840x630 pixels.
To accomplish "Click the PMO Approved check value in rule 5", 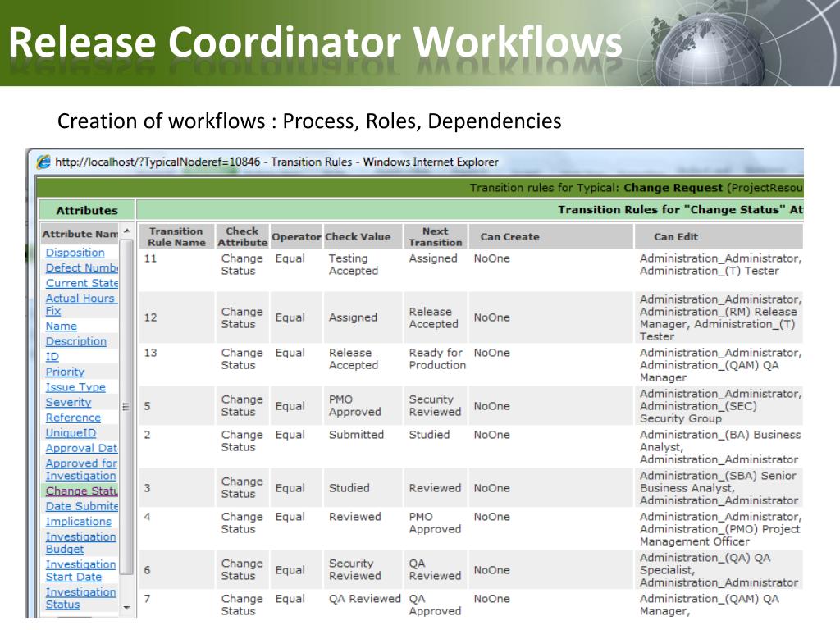I will [x=355, y=405].
